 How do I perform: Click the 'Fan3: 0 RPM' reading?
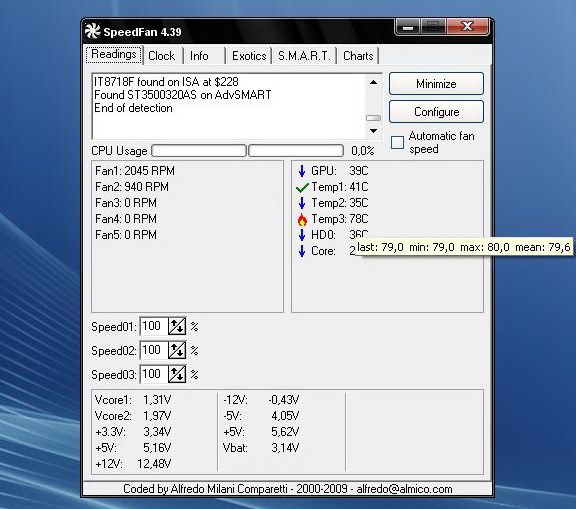(126, 203)
